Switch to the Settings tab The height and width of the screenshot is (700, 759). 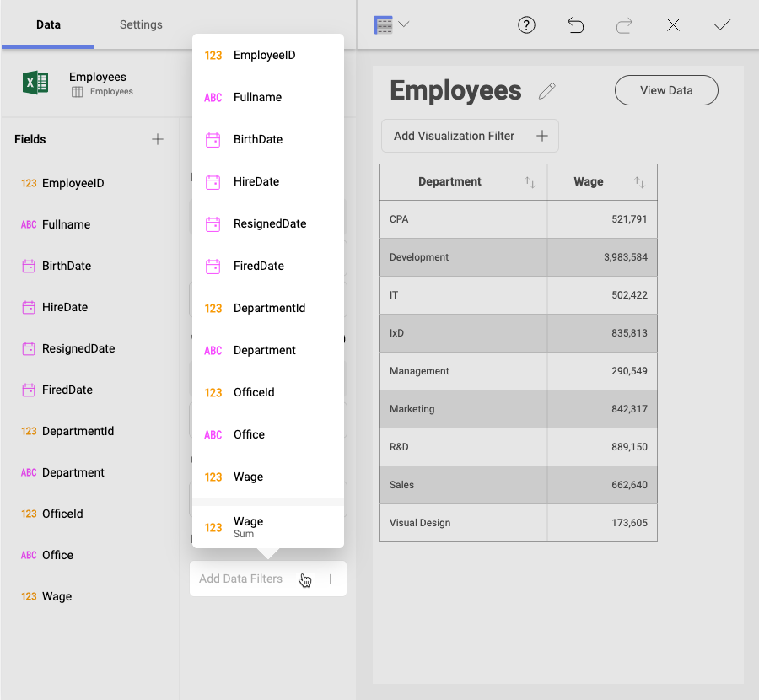pos(141,24)
